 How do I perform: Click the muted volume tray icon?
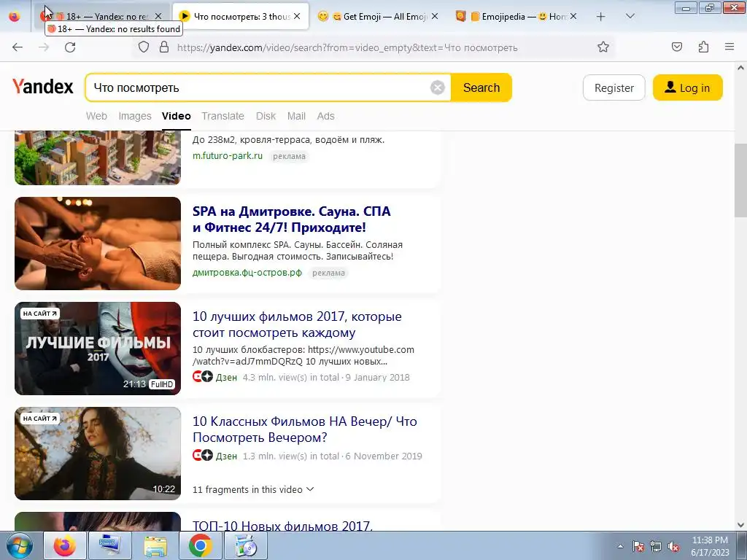[x=673, y=547]
